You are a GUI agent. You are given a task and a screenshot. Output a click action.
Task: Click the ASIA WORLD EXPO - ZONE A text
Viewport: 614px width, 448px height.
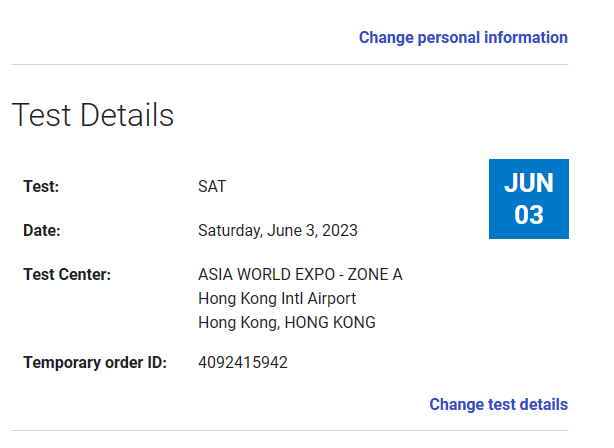tap(300, 275)
